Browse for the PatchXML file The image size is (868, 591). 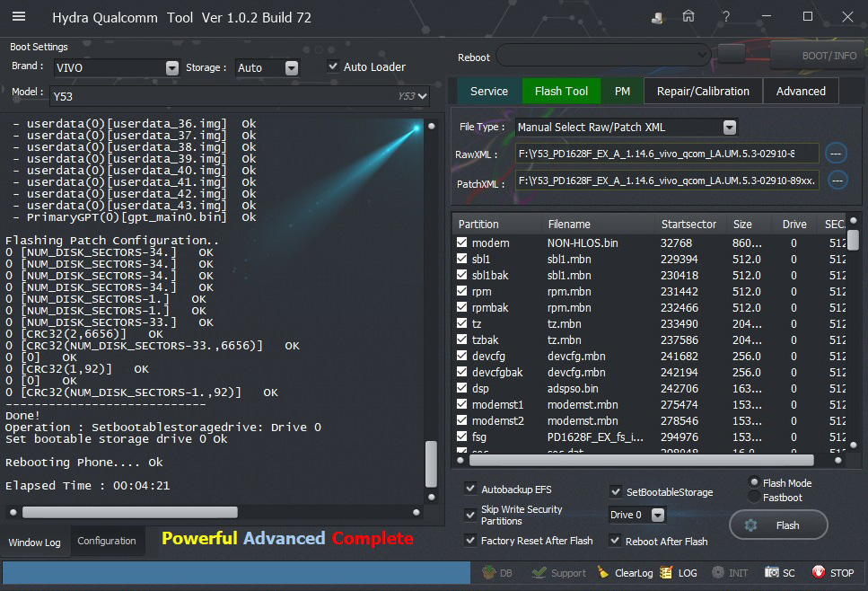coord(837,180)
